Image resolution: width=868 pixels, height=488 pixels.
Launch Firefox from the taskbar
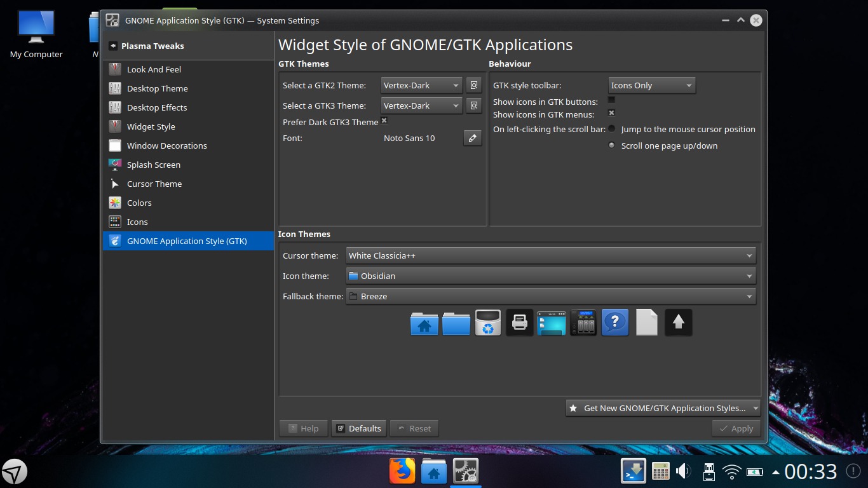[x=402, y=471]
